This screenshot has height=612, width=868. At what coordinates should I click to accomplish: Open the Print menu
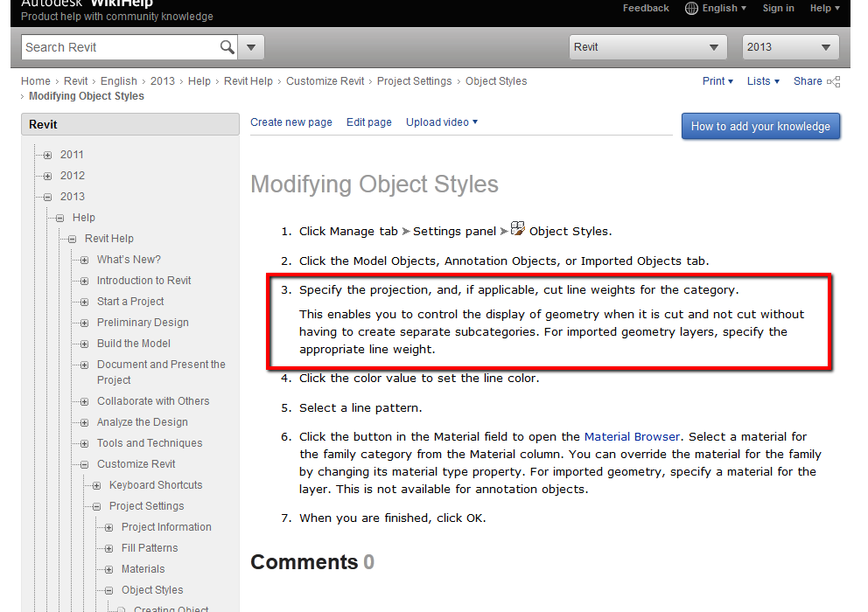(717, 81)
